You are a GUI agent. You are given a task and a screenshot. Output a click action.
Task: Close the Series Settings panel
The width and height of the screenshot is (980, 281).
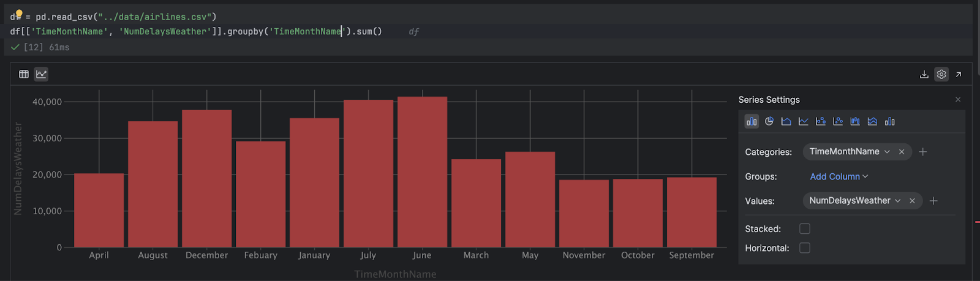coord(958,99)
